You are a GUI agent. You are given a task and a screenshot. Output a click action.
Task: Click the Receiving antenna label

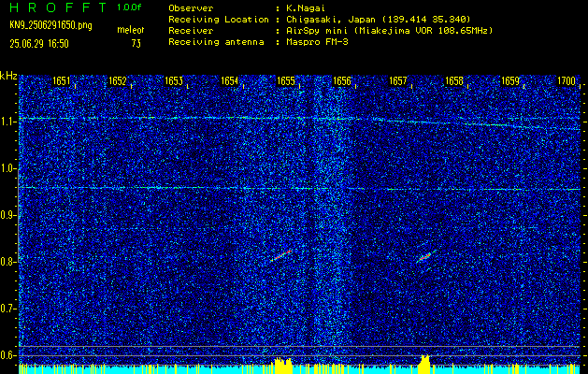coord(216,42)
